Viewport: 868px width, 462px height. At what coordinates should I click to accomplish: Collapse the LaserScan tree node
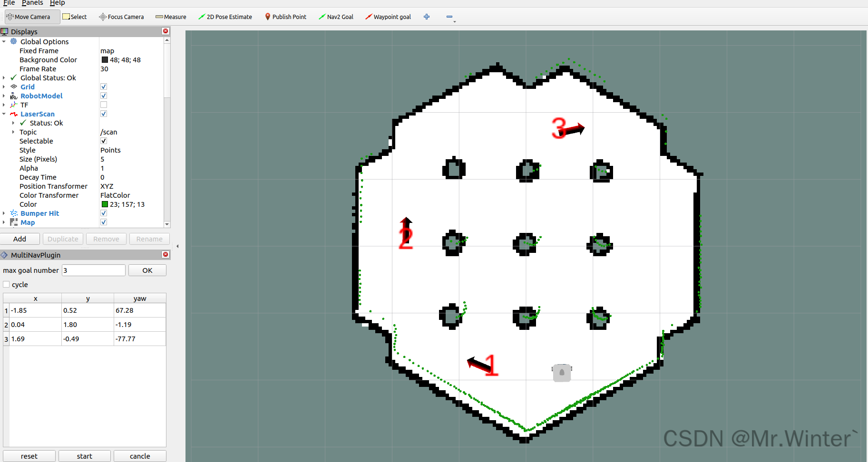point(4,114)
